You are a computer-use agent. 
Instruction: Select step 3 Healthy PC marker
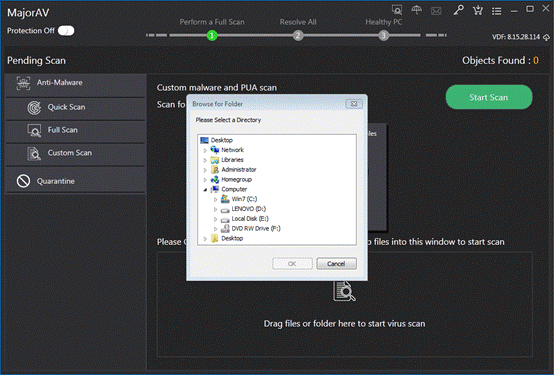[x=383, y=35]
